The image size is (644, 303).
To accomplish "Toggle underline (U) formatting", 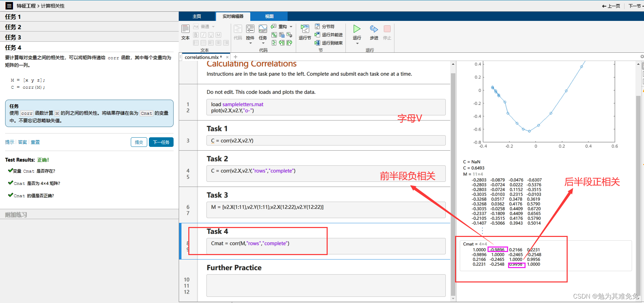I will 211,35.
